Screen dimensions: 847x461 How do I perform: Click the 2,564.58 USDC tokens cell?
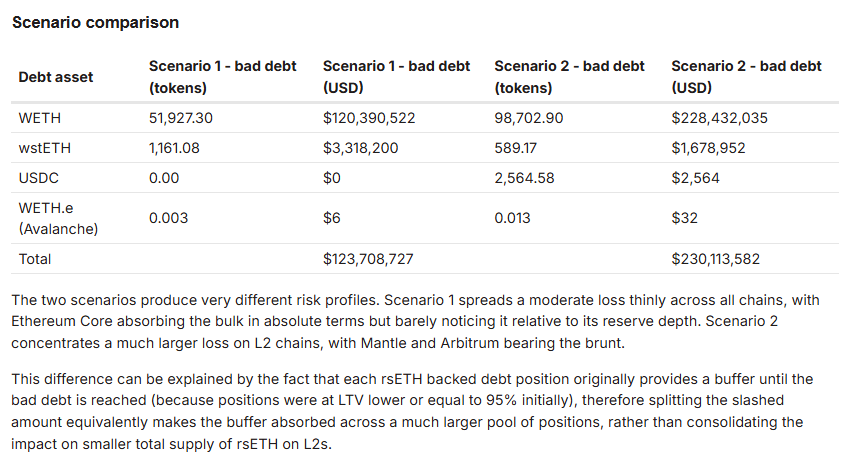524,178
